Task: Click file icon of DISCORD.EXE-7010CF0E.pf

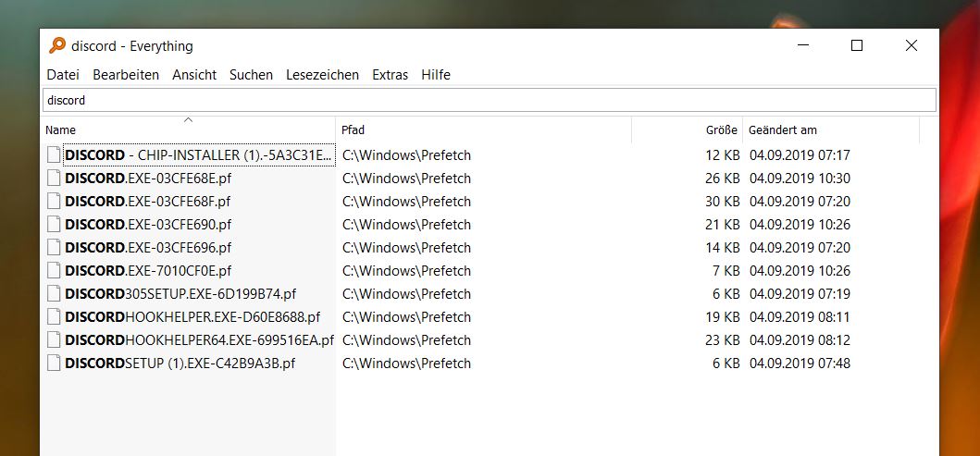Action: coord(55,270)
